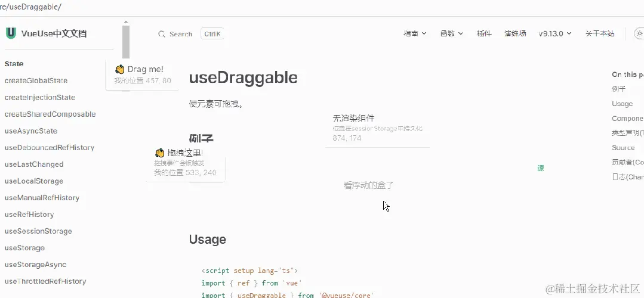Open useLocalStorage in sidebar
Image resolution: width=644 pixels, height=298 pixels.
click(33, 181)
